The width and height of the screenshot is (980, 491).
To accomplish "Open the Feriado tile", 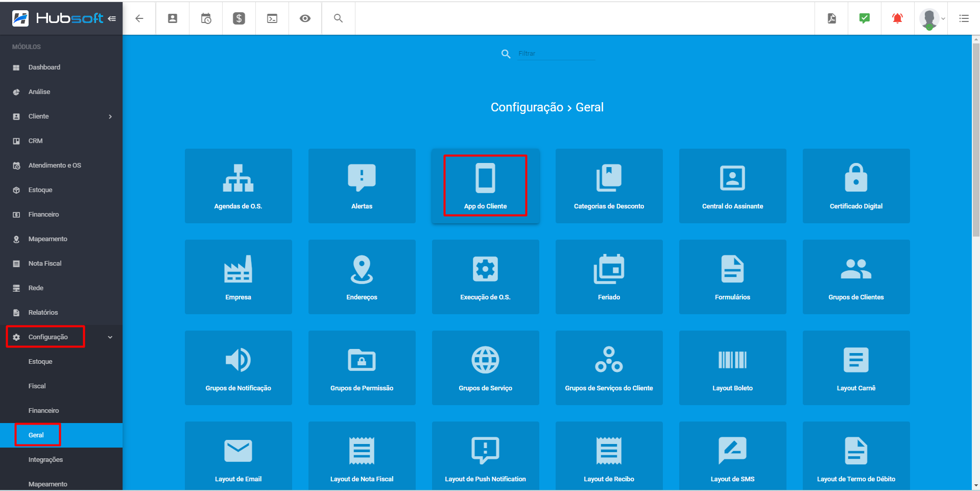I will coord(609,277).
